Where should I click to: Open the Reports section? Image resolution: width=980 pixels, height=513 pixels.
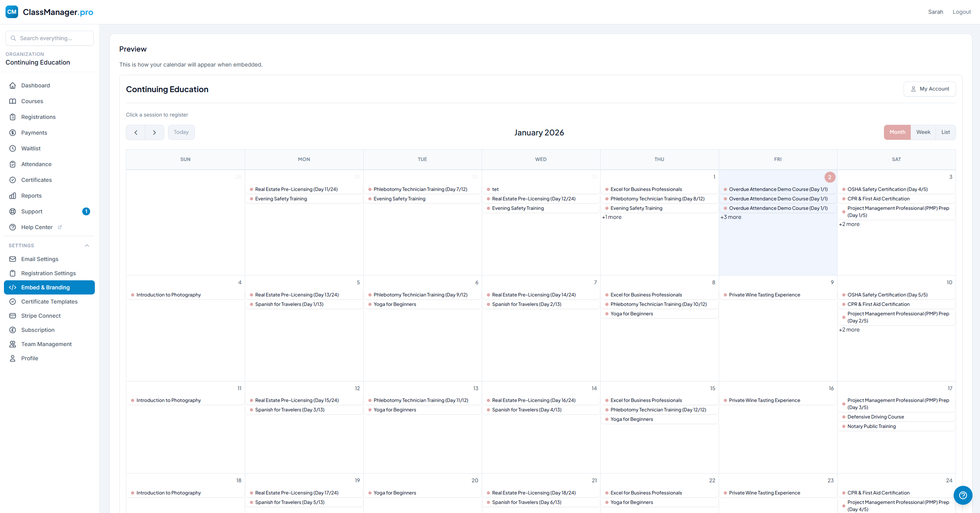point(31,195)
